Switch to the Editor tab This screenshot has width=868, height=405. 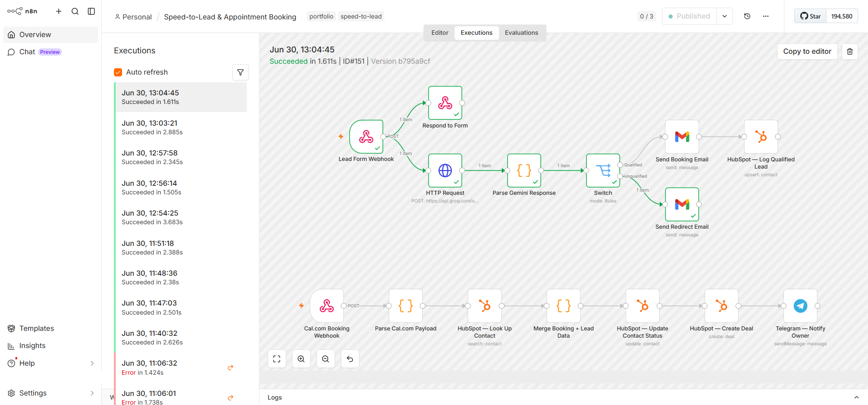[440, 33]
